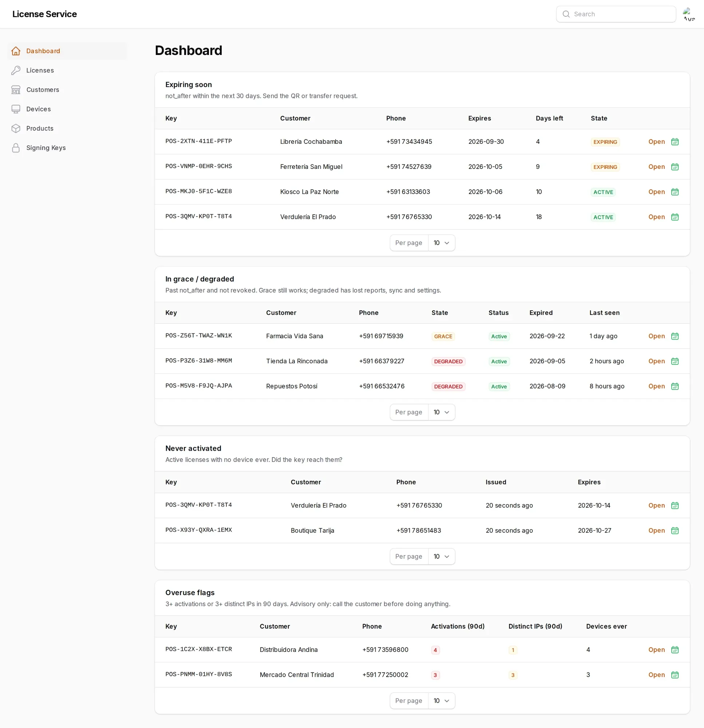Focus the Search field in header
This screenshot has width=704, height=728.
point(616,14)
